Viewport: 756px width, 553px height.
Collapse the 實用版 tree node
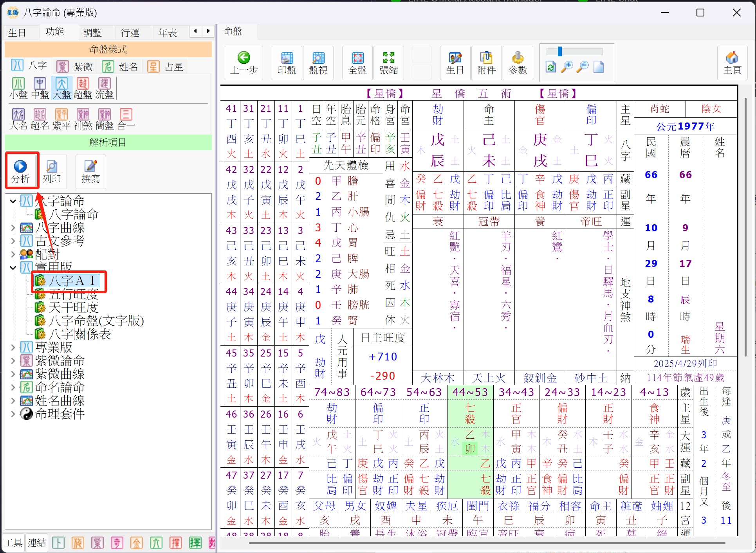point(13,268)
